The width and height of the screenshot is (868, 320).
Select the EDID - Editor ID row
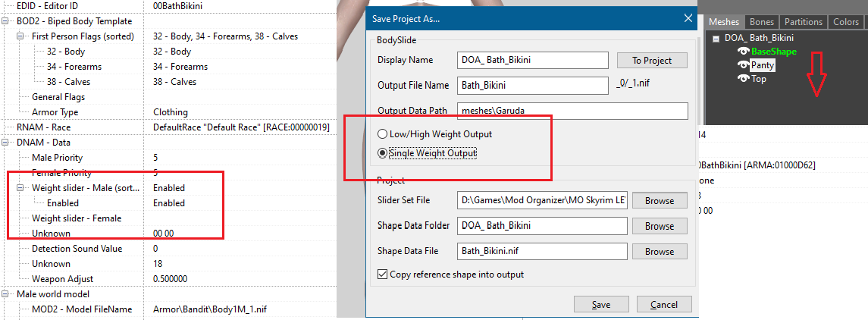coord(168,6)
